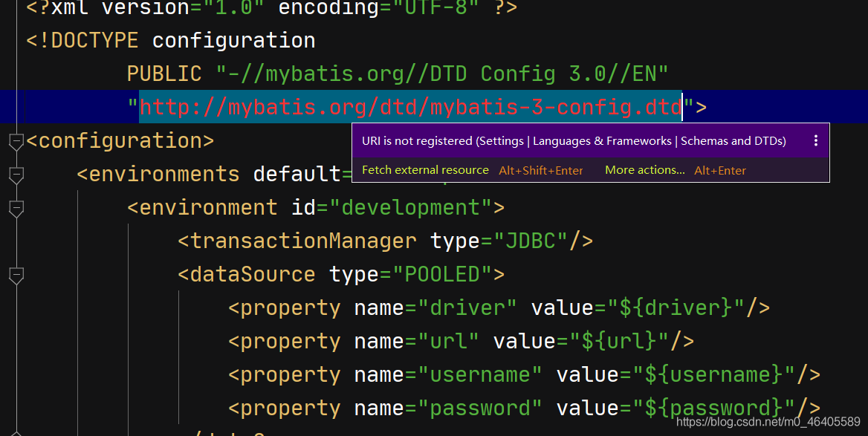Click the opening <configuration> tag
The height and width of the screenshot is (436, 868).
[x=120, y=140]
